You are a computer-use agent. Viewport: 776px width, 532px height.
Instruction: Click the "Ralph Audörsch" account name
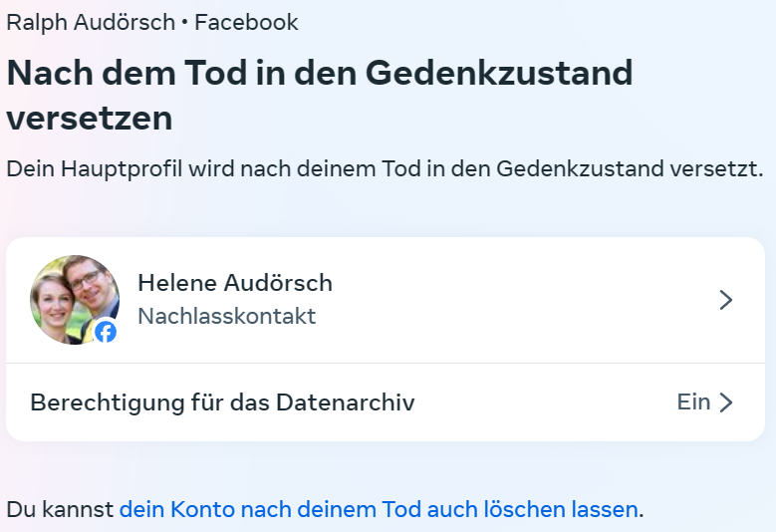coord(91,22)
